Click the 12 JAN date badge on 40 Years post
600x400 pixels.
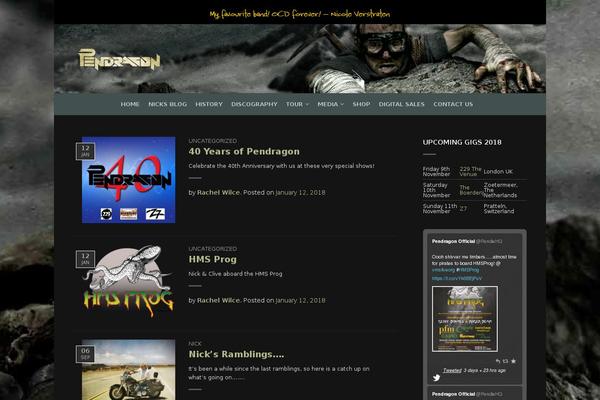pyautogui.click(x=85, y=151)
